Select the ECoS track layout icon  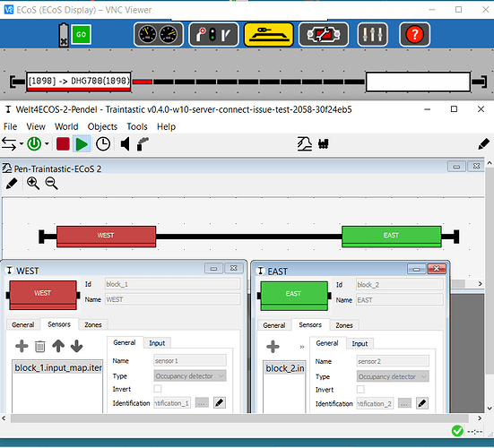coord(269,34)
